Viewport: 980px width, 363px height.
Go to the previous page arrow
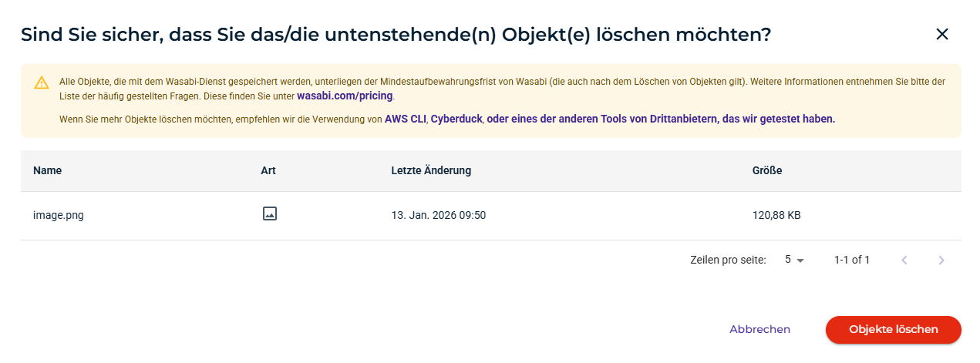904,260
